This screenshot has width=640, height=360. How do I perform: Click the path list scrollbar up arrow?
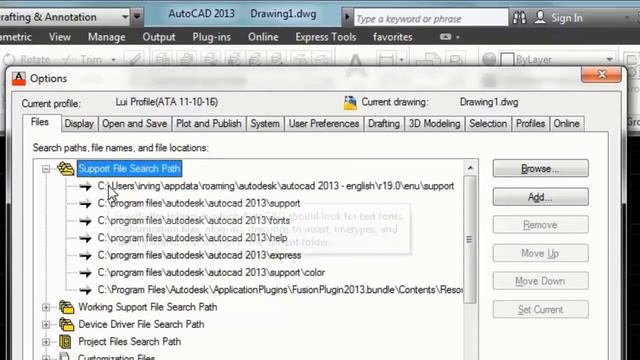[x=470, y=168]
